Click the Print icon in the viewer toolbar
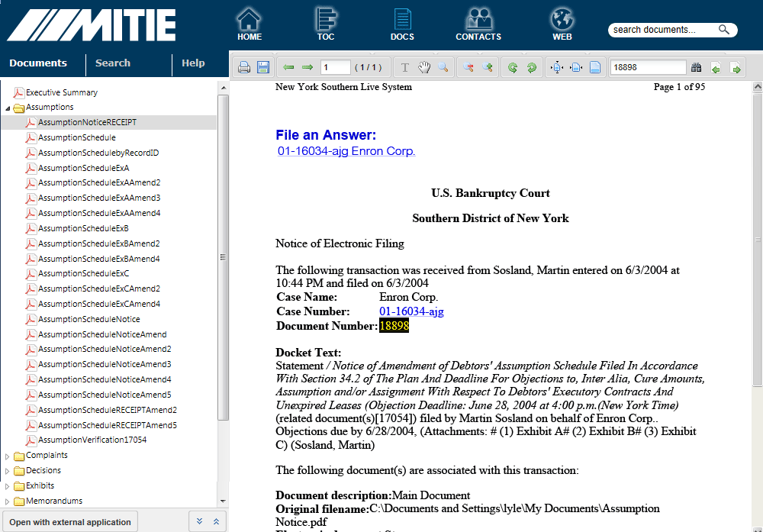Viewport: 763px width, 532px height. tap(244, 67)
